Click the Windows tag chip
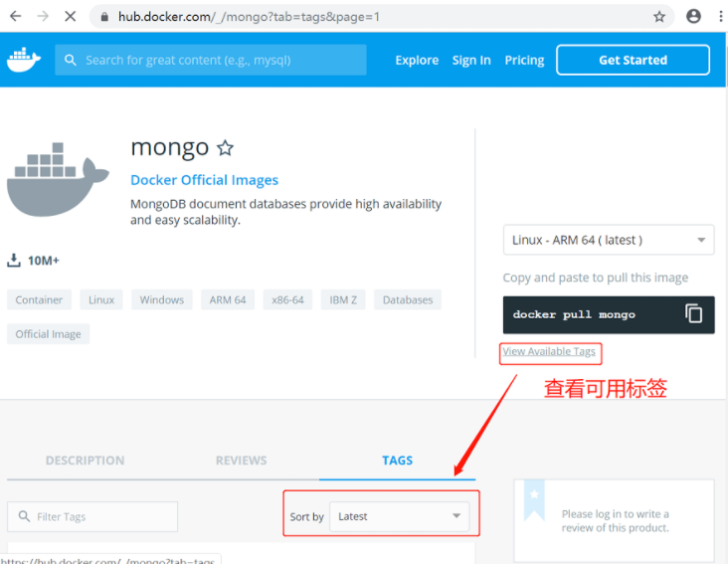The width and height of the screenshot is (728, 565). pos(161,300)
